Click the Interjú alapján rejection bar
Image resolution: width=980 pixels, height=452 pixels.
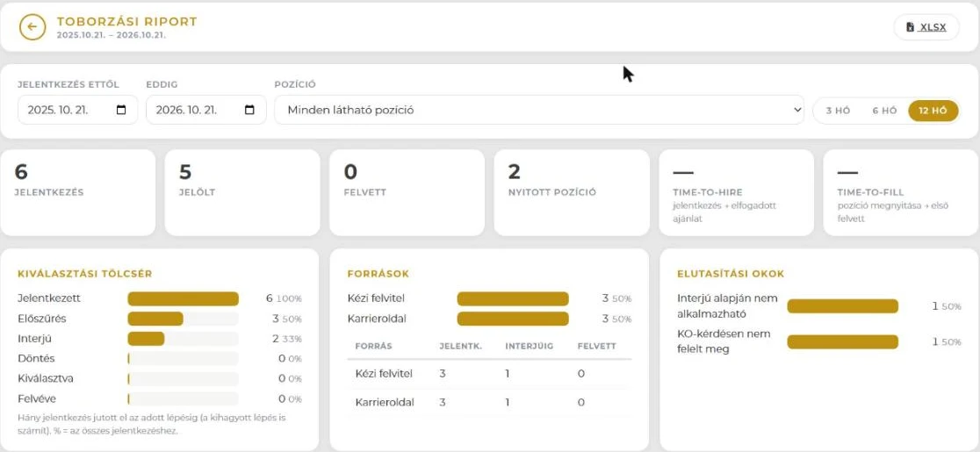(x=842, y=306)
